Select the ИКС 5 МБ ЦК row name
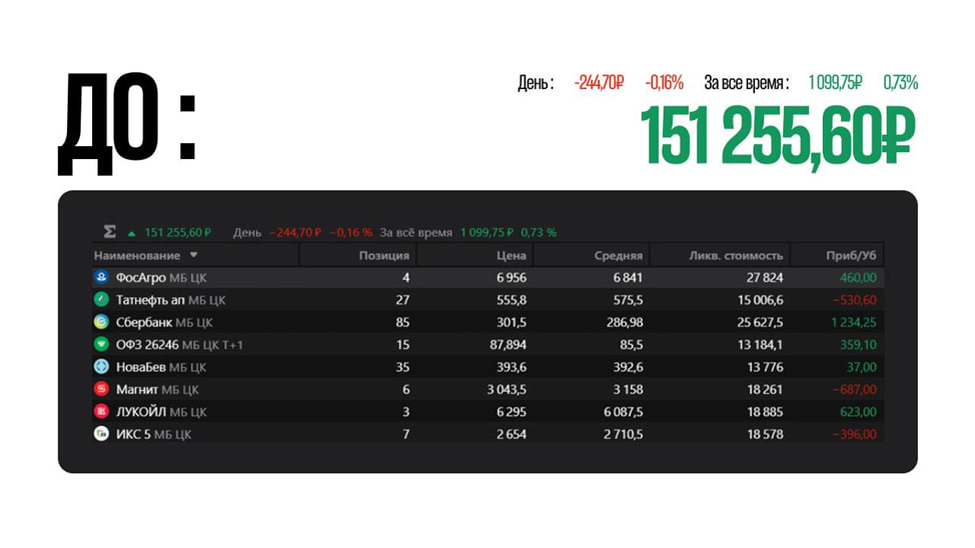Image resolution: width=975 pixels, height=548 pixels. [x=154, y=434]
